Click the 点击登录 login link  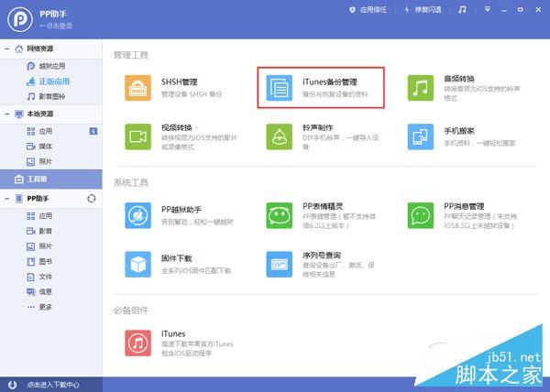tap(56, 26)
